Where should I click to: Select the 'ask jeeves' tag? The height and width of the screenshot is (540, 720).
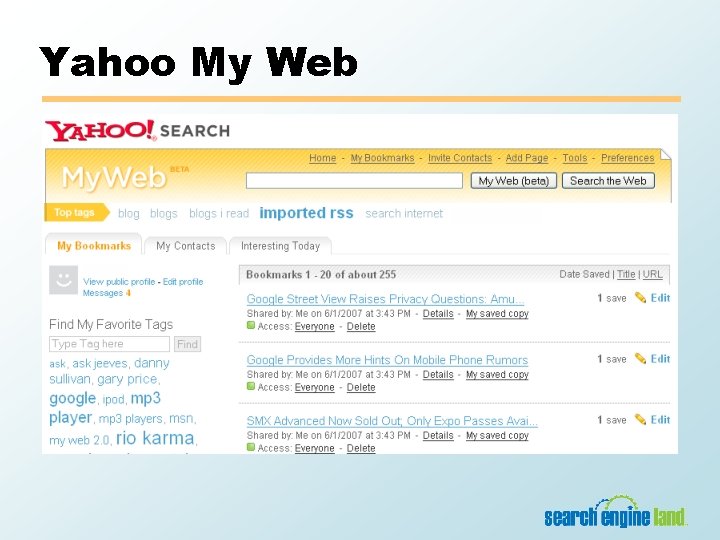tap(100, 363)
